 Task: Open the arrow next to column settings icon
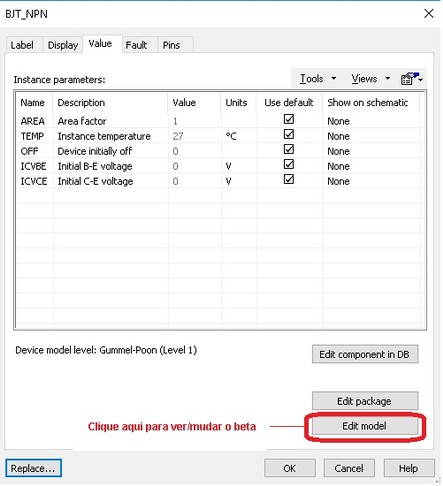point(421,80)
